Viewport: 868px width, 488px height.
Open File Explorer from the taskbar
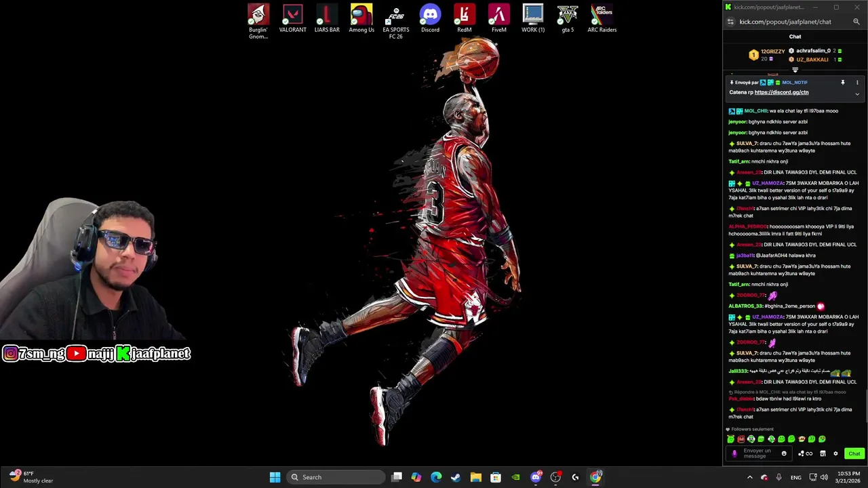[476, 477]
